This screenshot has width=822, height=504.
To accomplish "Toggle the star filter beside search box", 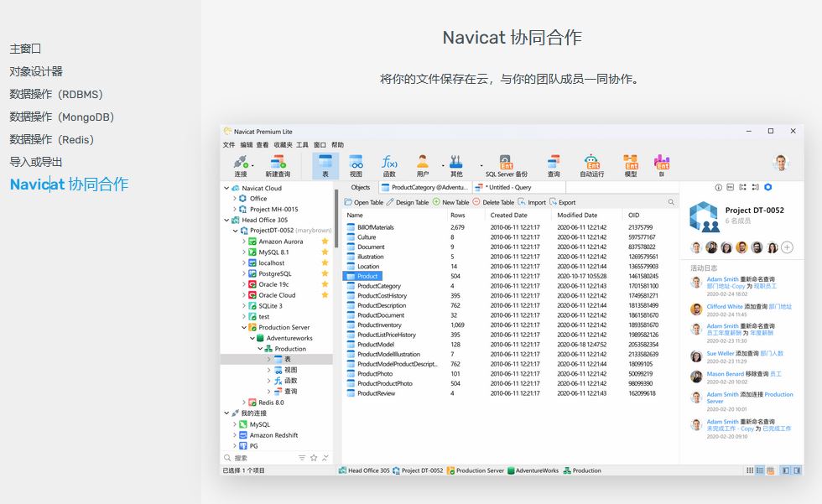I will [x=314, y=458].
